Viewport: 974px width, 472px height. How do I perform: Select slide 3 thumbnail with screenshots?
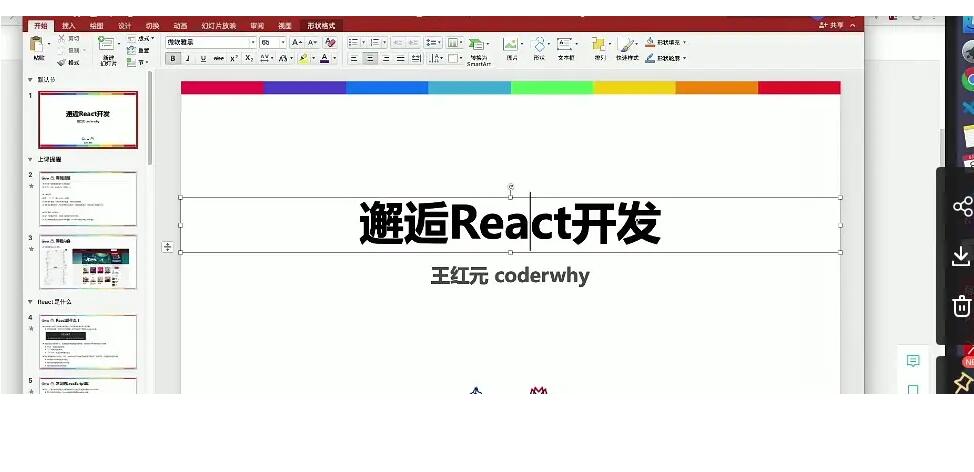pyautogui.click(x=88, y=261)
